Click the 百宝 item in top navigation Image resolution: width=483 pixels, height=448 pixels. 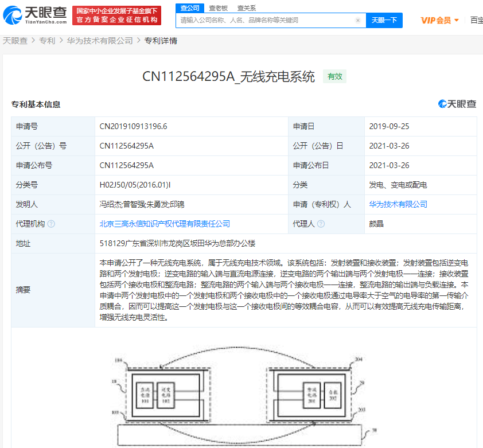(476, 20)
